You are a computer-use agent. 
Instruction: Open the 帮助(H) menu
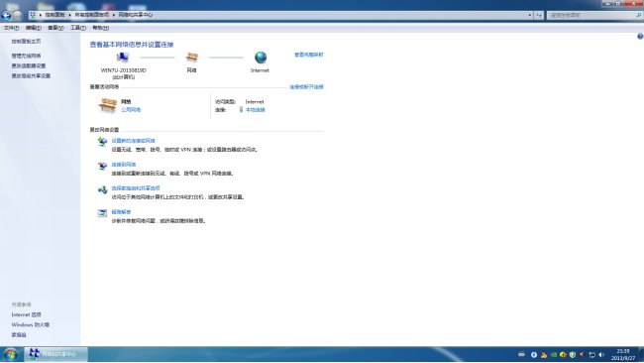pyautogui.click(x=100, y=28)
